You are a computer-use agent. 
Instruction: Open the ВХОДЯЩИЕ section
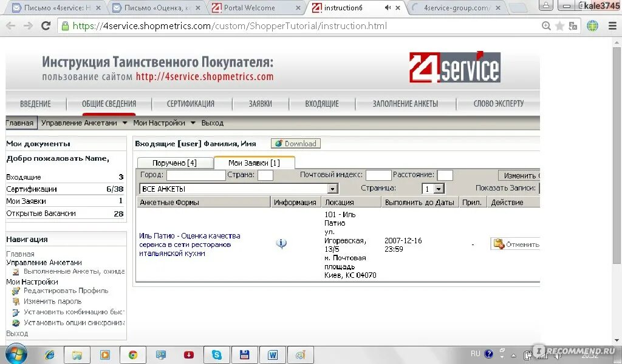coord(322,104)
